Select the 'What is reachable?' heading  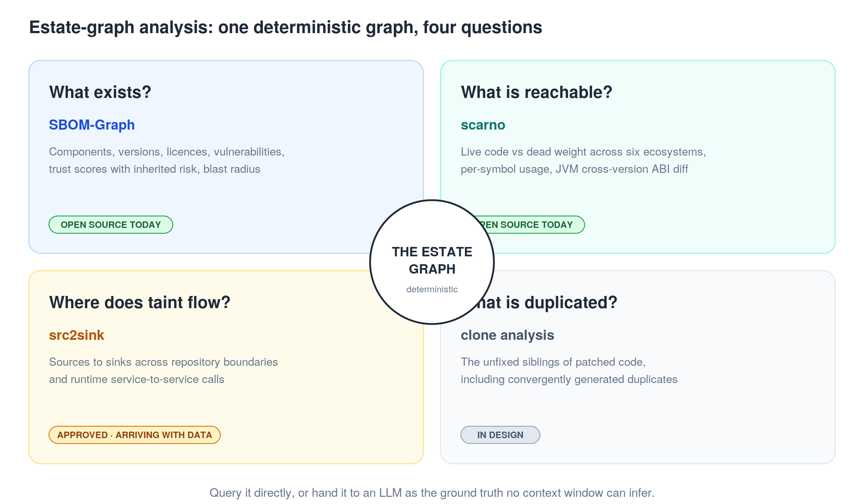point(536,92)
